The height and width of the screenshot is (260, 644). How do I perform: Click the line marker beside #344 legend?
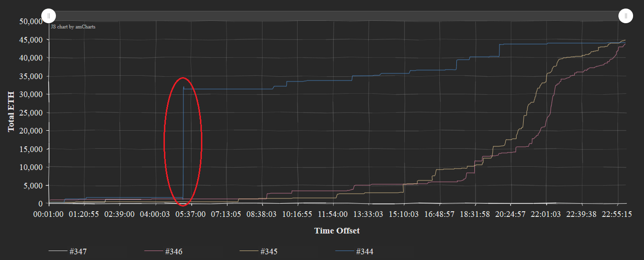[x=345, y=251]
